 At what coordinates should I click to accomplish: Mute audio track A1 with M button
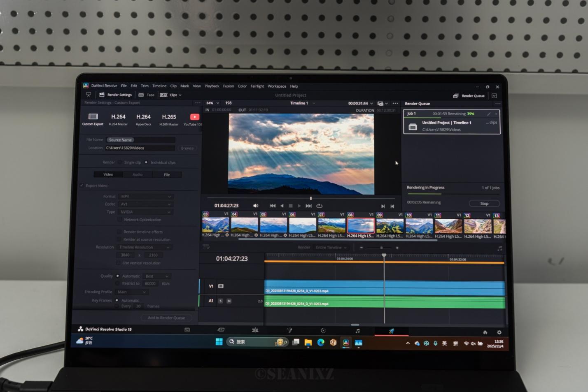coord(229,301)
